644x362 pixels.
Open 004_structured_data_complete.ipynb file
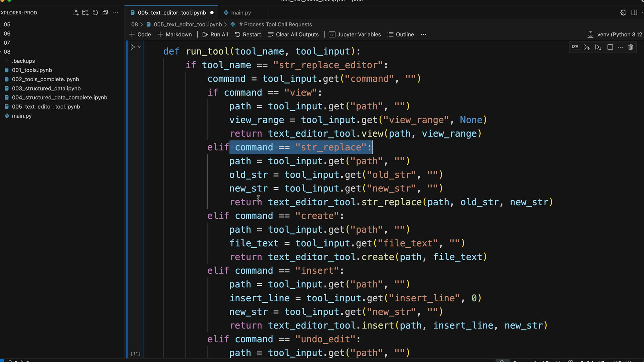tap(59, 98)
